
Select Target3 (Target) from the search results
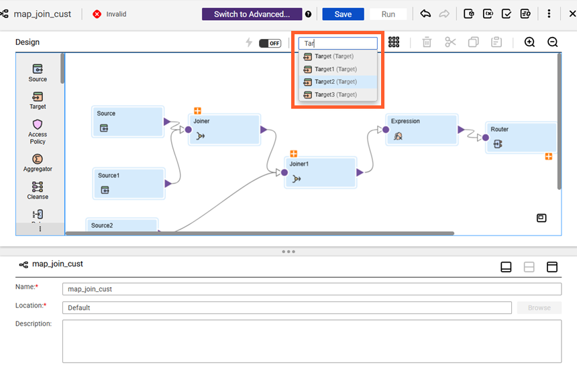click(337, 95)
